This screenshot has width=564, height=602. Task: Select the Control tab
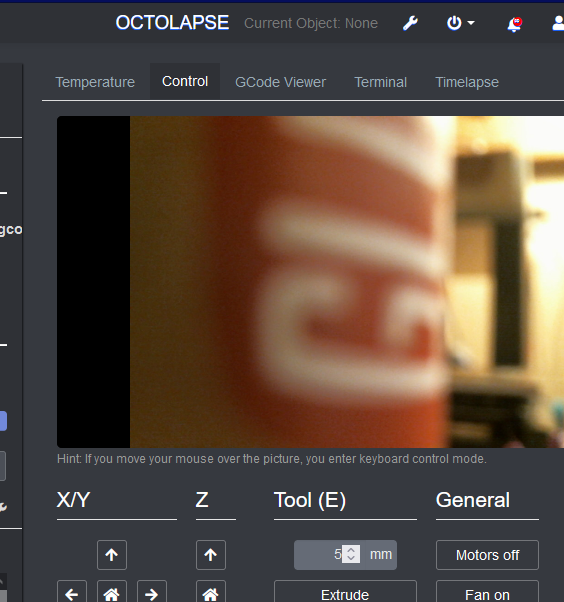[x=185, y=81]
